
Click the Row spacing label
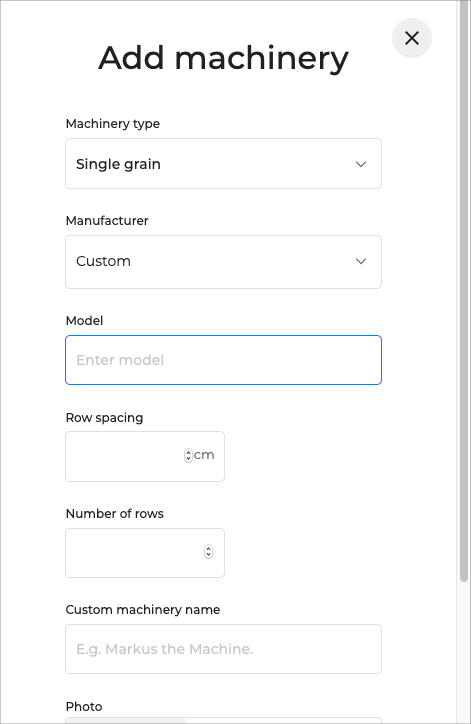[x=104, y=418]
